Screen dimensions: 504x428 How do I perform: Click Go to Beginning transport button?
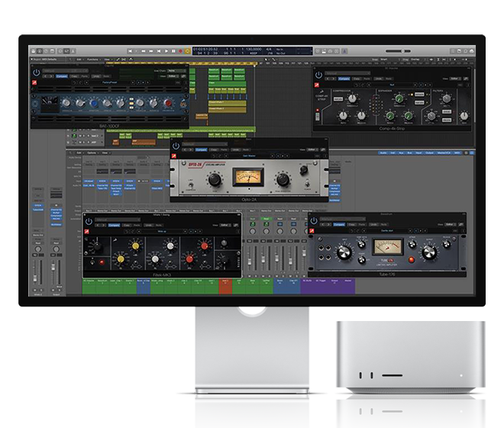(x=130, y=51)
